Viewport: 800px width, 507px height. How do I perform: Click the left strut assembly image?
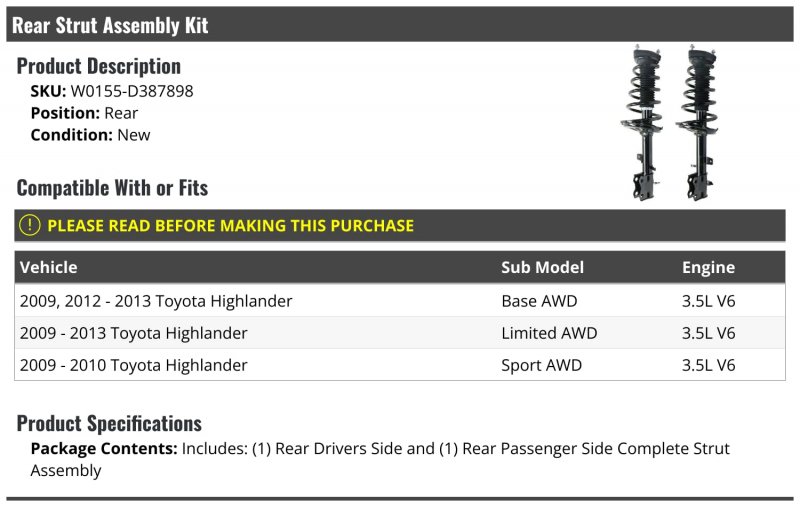tap(642, 123)
